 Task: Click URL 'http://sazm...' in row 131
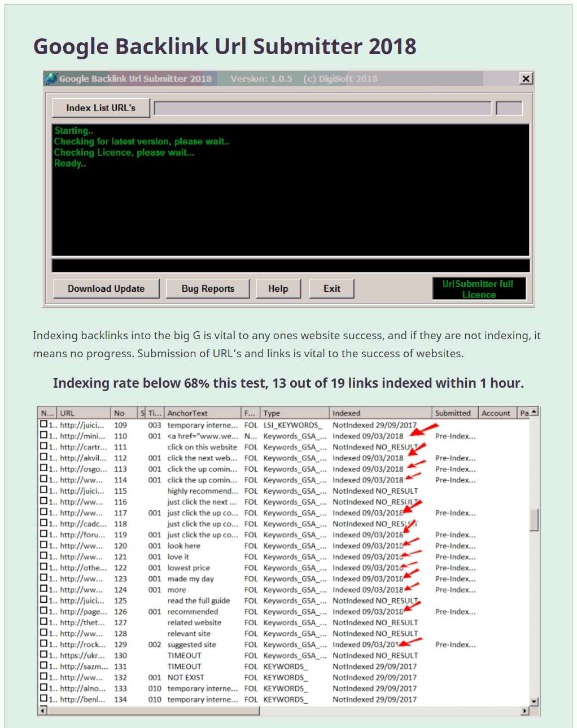[84, 666]
